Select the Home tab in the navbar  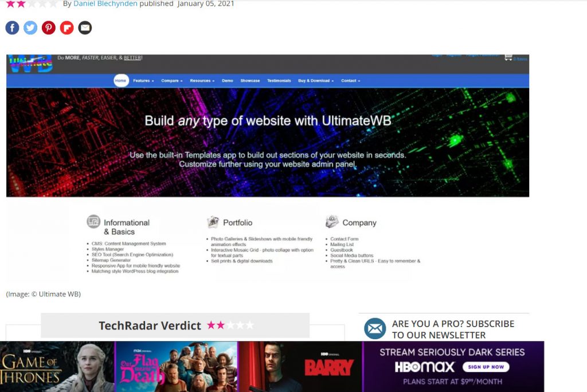120,81
